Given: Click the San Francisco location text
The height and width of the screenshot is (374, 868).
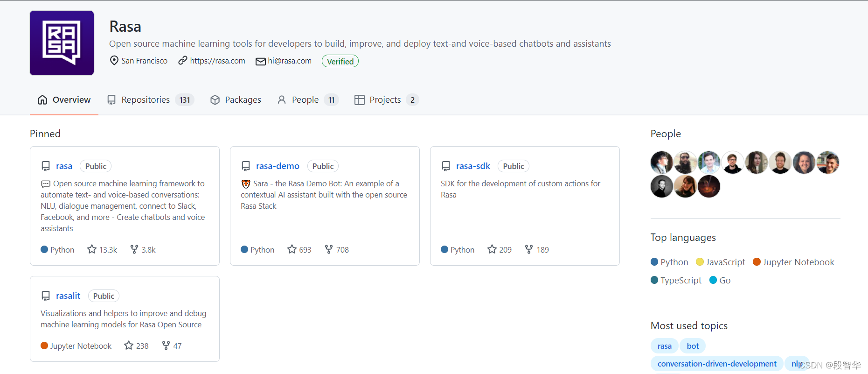Looking at the screenshot, I should coord(145,61).
